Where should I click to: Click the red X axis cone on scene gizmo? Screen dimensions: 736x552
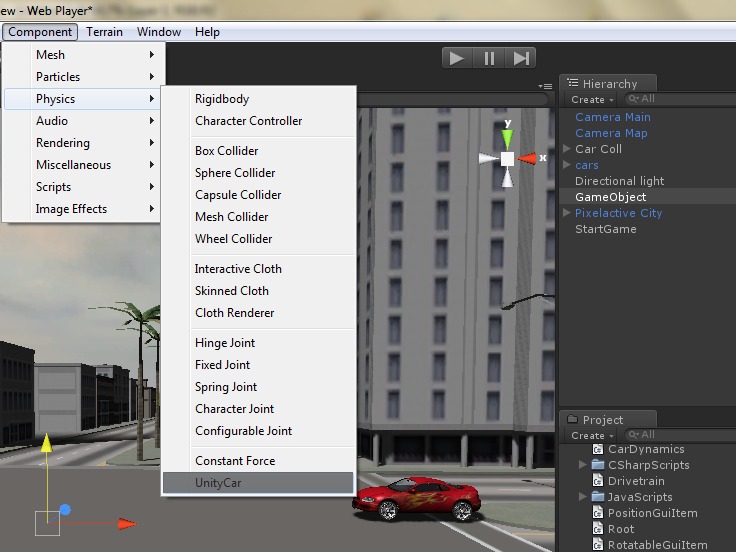[x=527, y=158]
